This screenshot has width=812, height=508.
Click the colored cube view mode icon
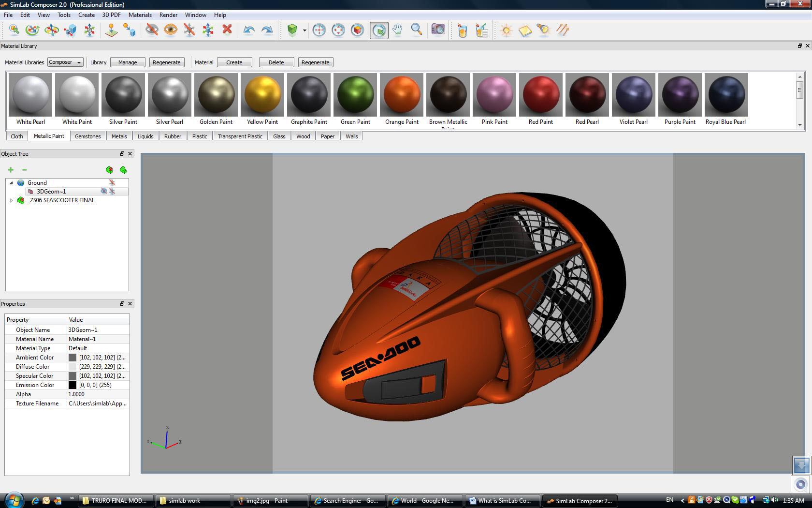click(357, 30)
